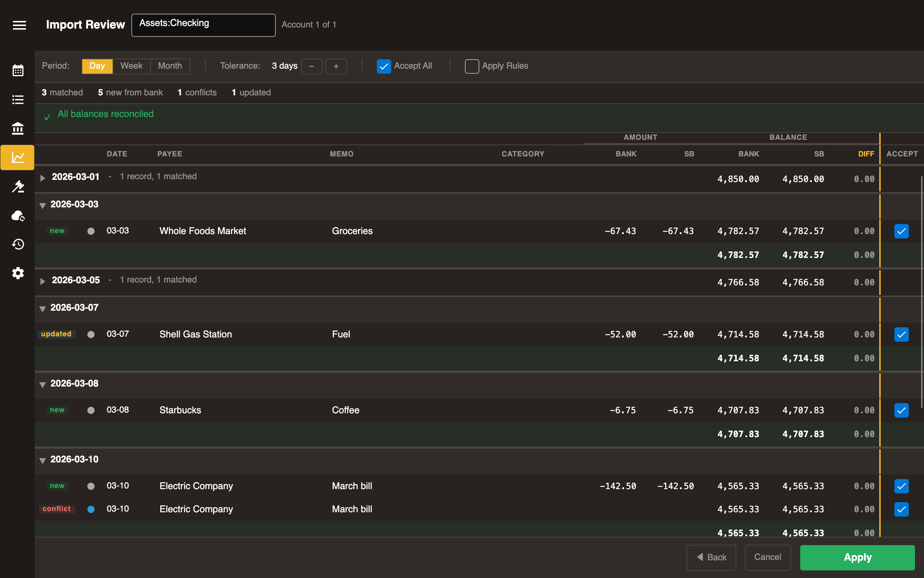The image size is (924, 578).
Task: Click the new badge on Whole Foods row
Action: coord(57,231)
